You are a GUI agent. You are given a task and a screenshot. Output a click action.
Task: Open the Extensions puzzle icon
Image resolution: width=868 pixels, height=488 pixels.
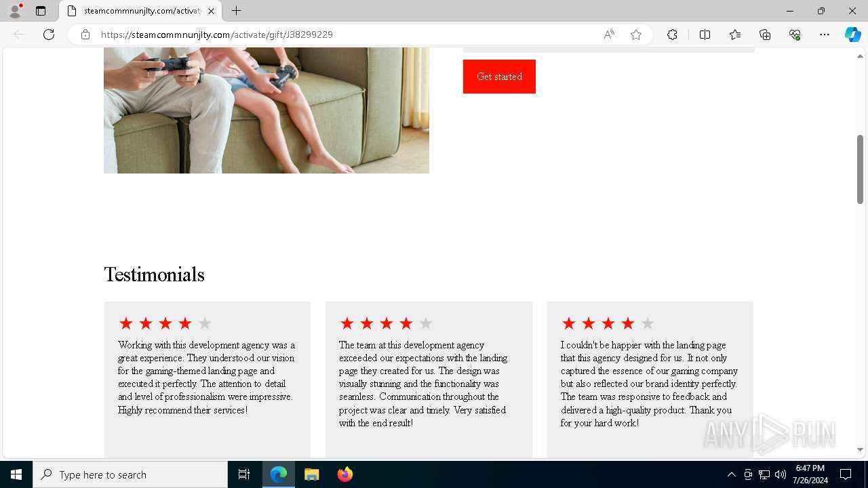(x=672, y=35)
